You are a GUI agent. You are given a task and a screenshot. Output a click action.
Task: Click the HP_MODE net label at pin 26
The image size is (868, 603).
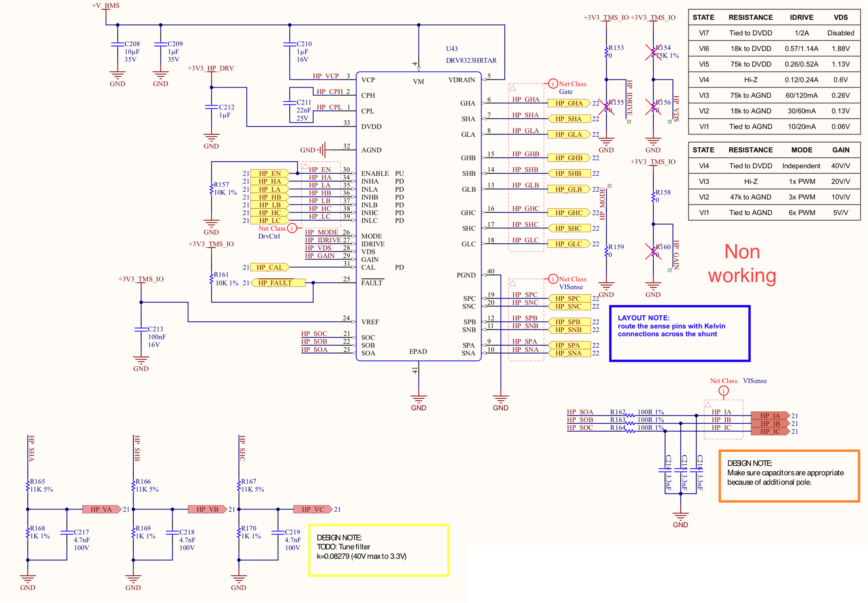coord(321,232)
